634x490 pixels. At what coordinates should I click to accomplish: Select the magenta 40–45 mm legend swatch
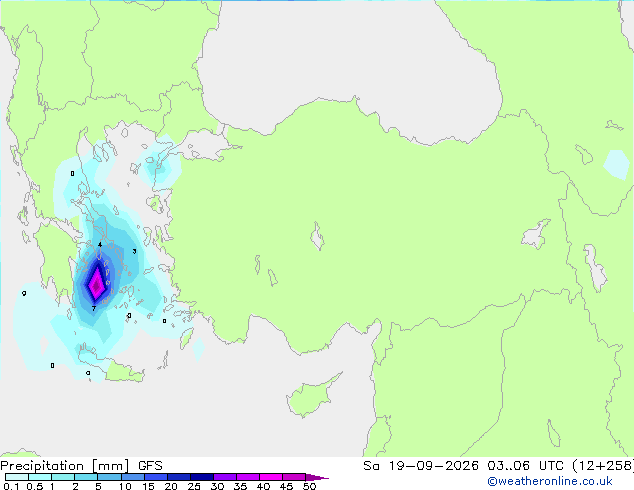point(271,477)
